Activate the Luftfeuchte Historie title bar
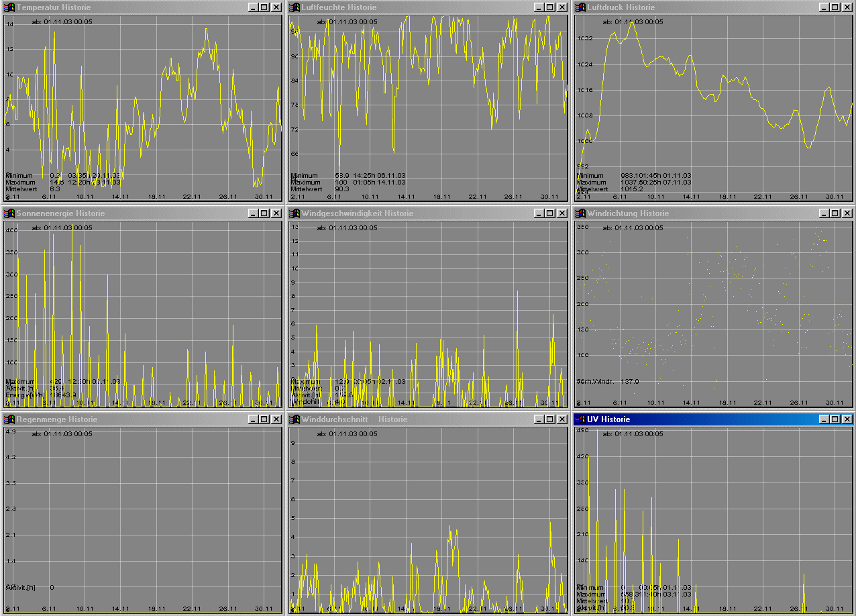The height and width of the screenshot is (616, 856). 436,7
